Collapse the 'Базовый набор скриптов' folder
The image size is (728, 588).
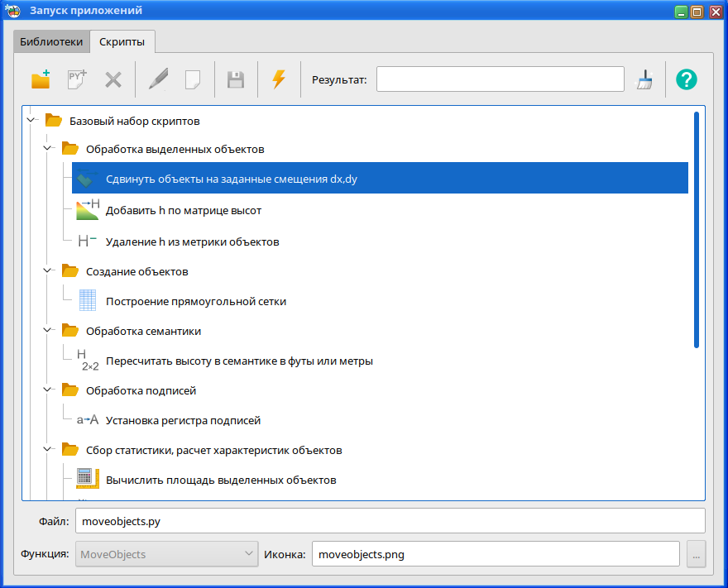click(x=31, y=121)
